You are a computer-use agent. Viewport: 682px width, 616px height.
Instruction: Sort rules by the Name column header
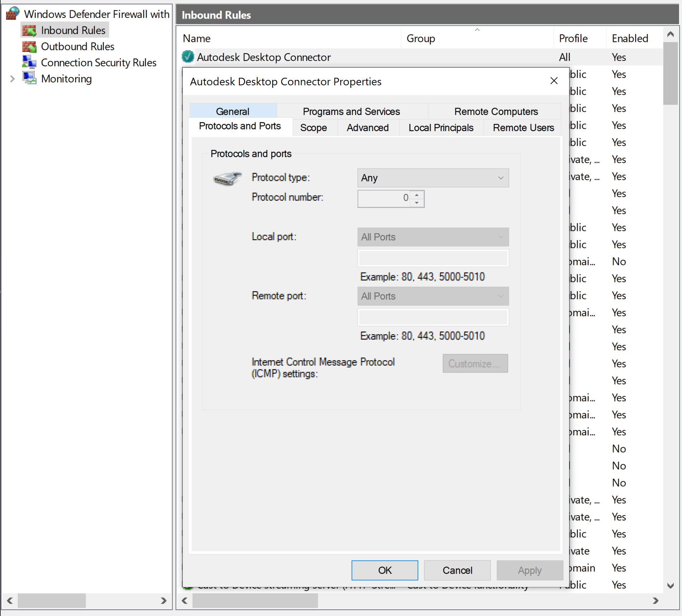(289, 38)
